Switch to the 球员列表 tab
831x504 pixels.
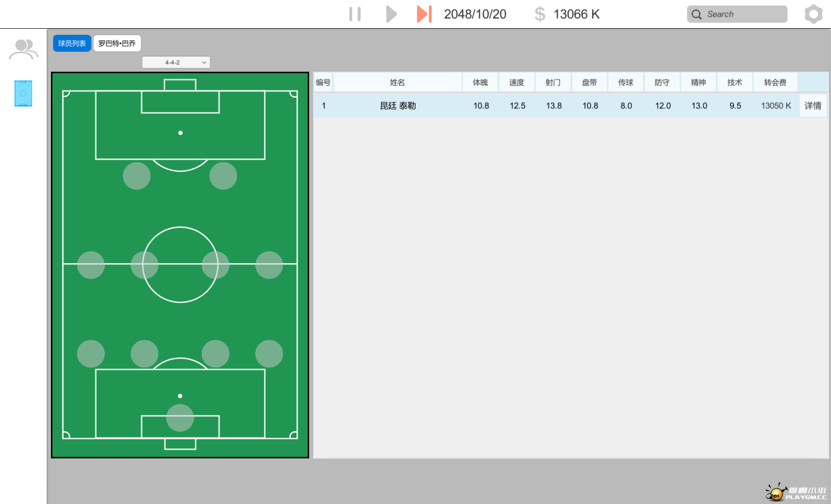[72, 44]
